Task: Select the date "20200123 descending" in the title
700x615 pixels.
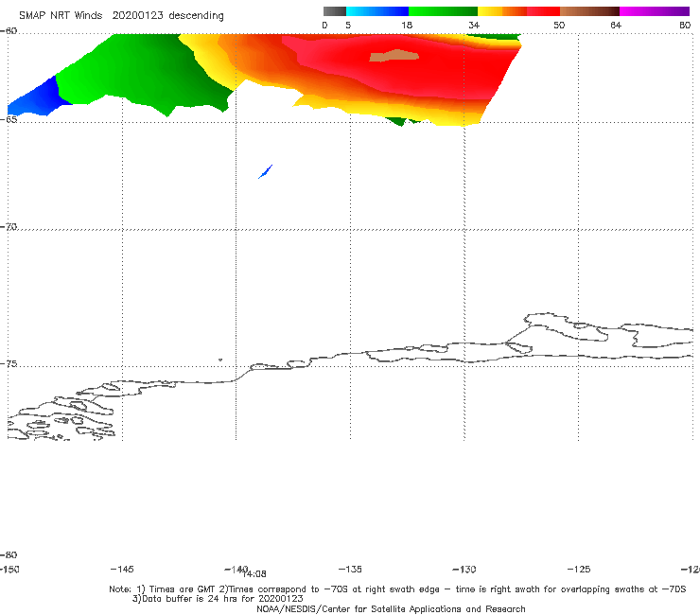Action: pyautogui.click(x=167, y=16)
